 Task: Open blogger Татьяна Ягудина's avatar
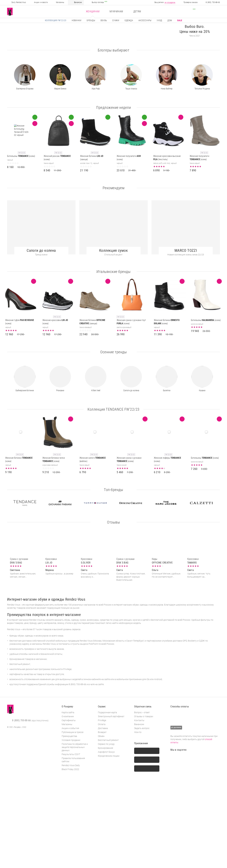[202, 75]
